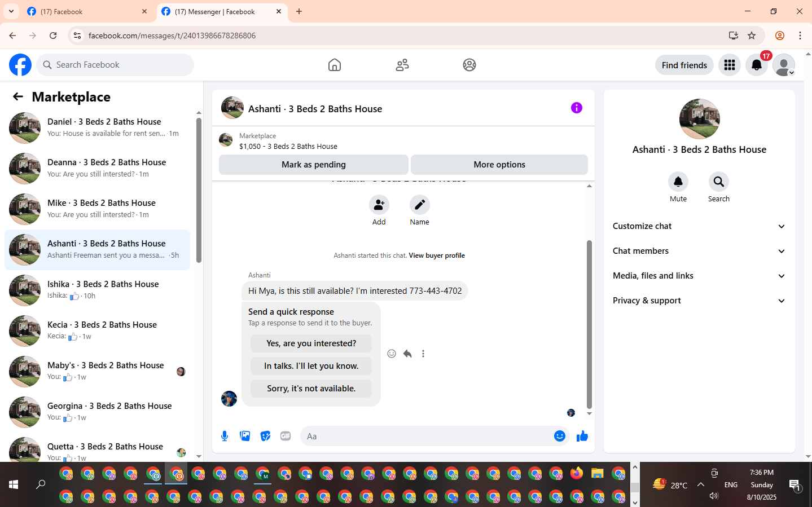Open Mike's 3 Beds 2 Baths House chat
The image size is (812, 507).
point(98,209)
